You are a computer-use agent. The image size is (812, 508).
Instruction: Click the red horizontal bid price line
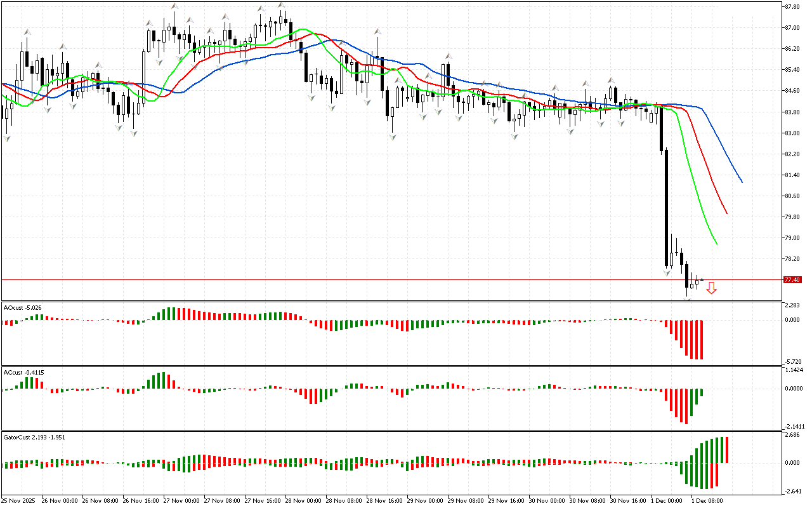click(381, 279)
